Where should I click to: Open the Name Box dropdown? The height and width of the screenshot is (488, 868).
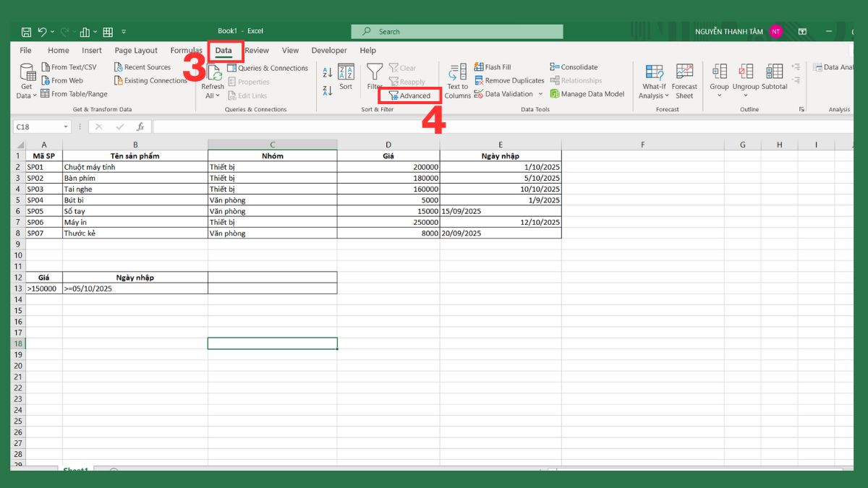coord(66,125)
